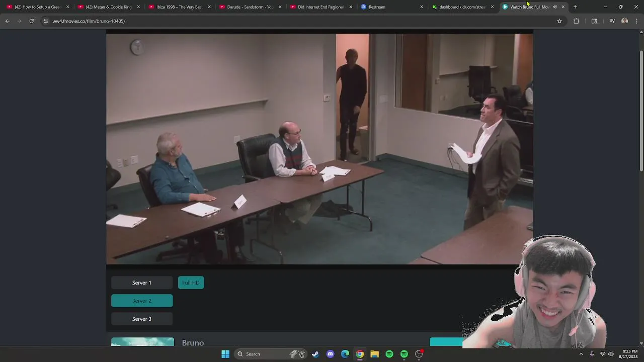The image size is (644, 362).
Task: Select Server 2 streaming source
Action: coord(142,301)
